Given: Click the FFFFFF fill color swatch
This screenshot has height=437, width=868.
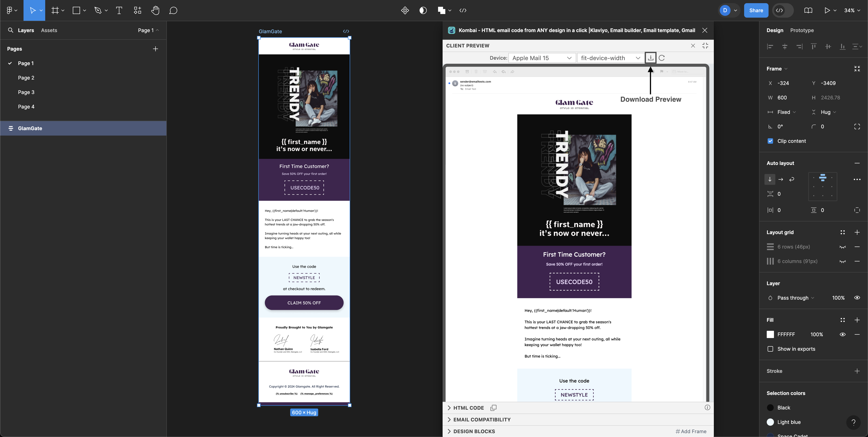Looking at the screenshot, I should [770, 334].
